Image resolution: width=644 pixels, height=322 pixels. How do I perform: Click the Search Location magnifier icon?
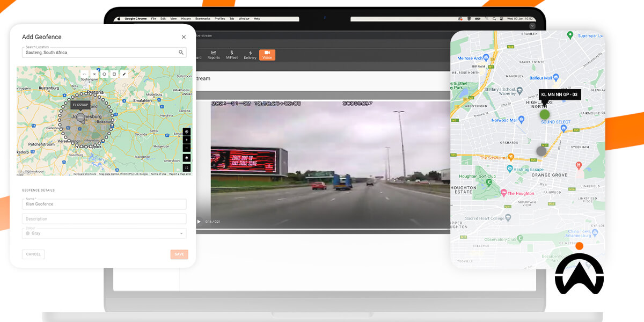pos(181,52)
